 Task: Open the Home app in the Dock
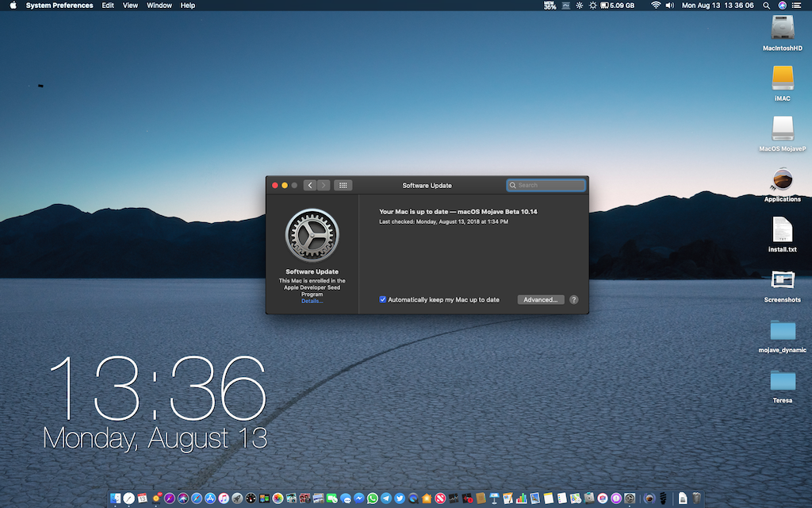coord(427,498)
